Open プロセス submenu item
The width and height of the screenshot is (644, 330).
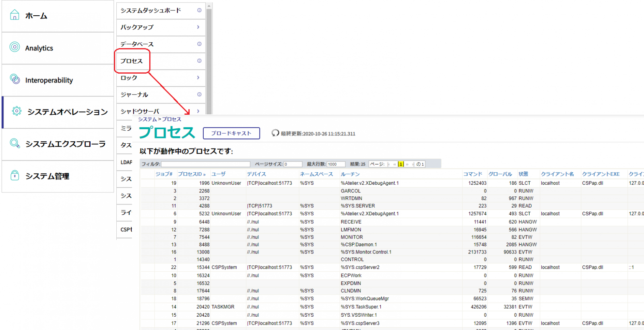[161, 61]
